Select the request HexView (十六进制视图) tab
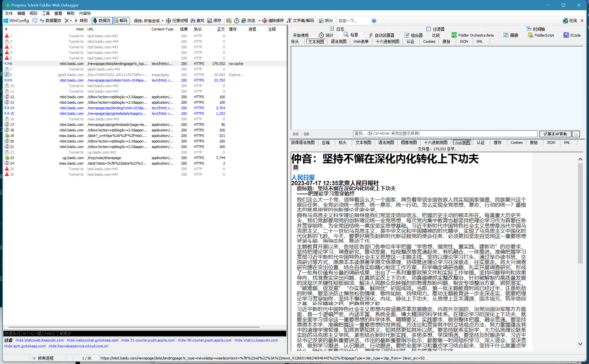 tap(387, 41)
